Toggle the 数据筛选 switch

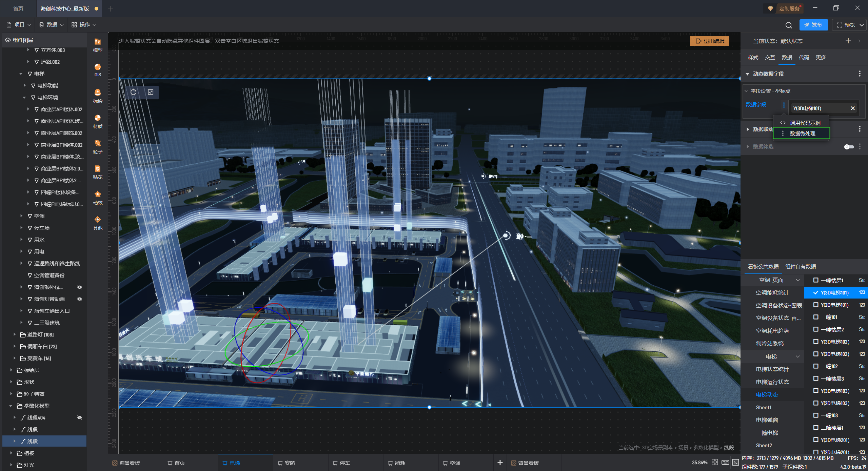849,147
